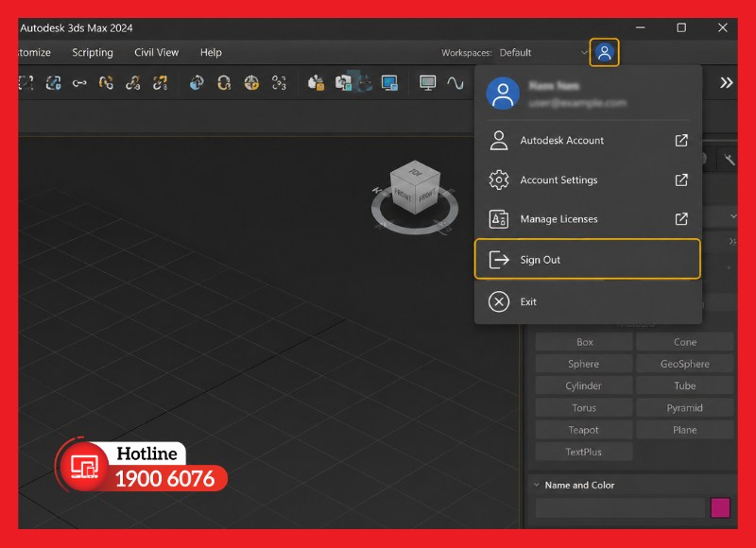This screenshot has width=756, height=548.
Task: Open the Workspaces Default dropdown
Action: pyautogui.click(x=541, y=53)
